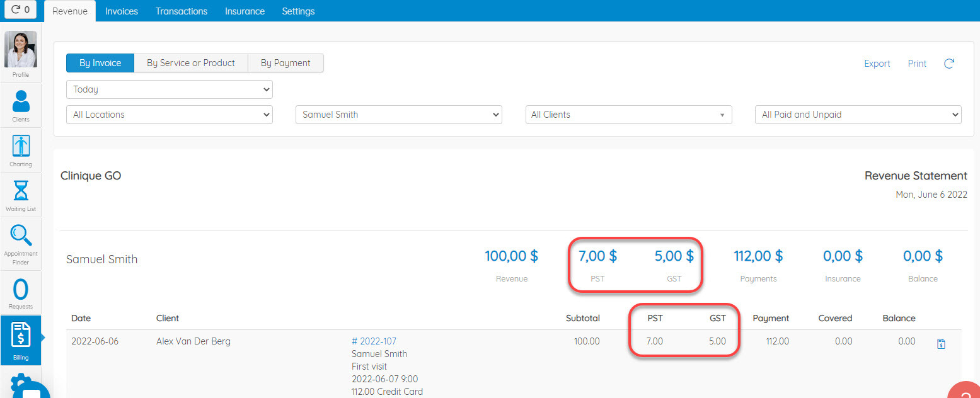This screenshot has height=398, width=980.
Task: Click the 5,00 $ GST total
Action: click(674, 256)
